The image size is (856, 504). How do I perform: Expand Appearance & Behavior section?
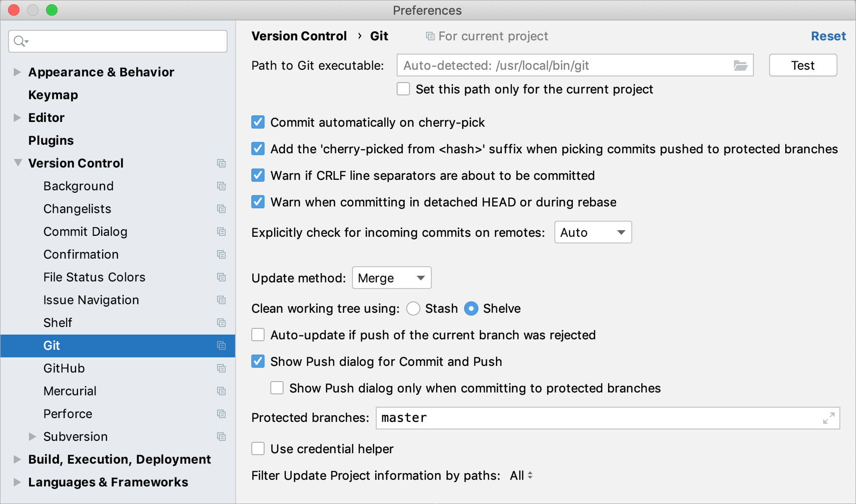(18, 72)
